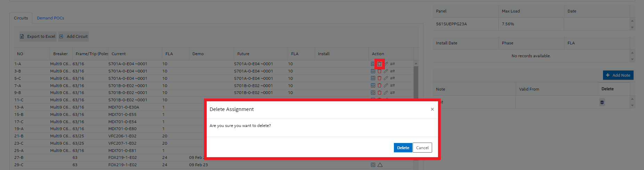Click the swap arrows icon for circuit 1-A
Image resolution: width=644 pixels, height=170 pixels.
pyautogui.click(x=393, y=64)
